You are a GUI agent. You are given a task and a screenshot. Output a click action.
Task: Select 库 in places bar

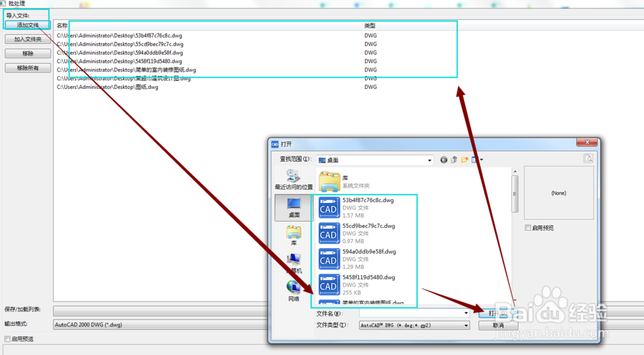(x=293, y=235)
